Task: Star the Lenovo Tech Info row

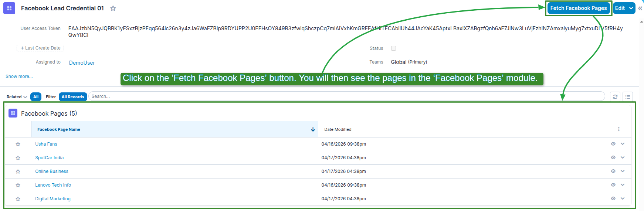Action: (18, 185)
